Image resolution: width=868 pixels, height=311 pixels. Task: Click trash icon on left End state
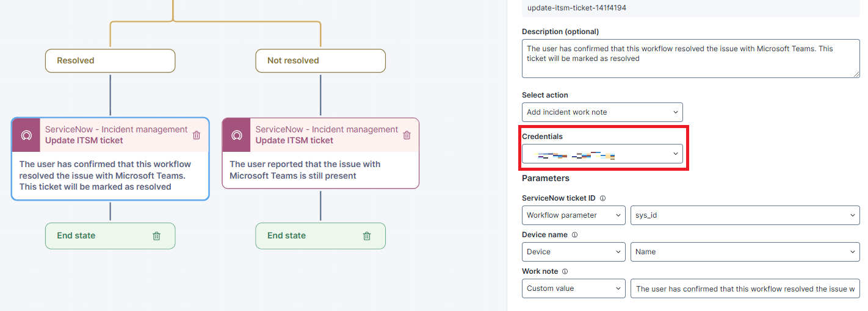click(x=156, y=236)
